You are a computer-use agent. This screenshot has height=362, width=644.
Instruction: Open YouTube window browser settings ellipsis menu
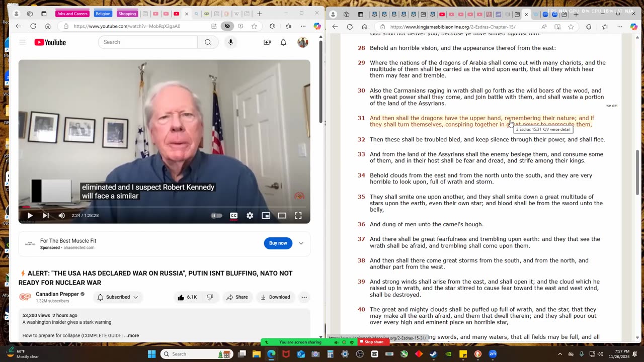(303, 26)
